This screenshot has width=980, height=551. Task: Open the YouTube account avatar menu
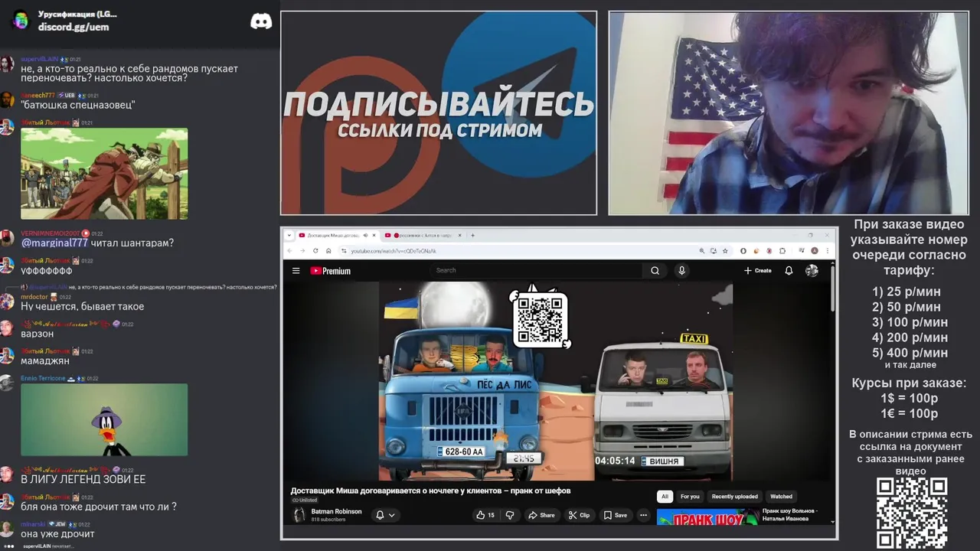pyautogui.click(x=812, y=270)
